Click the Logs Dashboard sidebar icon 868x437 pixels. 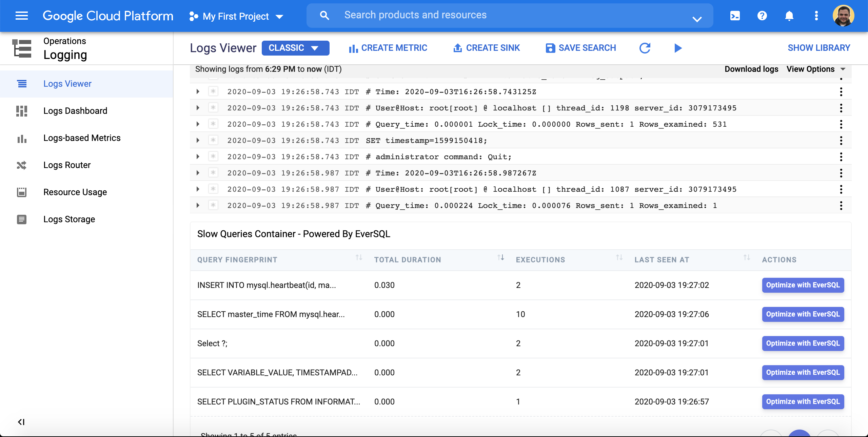[22, 111]
